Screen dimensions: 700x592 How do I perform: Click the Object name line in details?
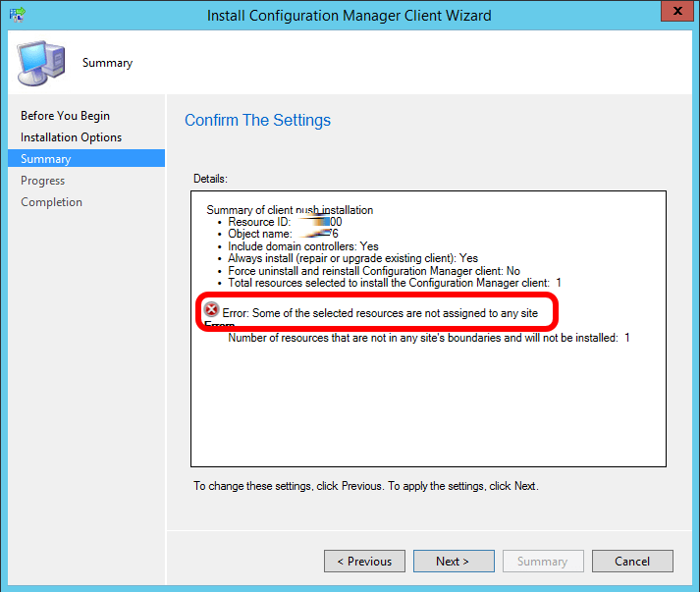283,235
